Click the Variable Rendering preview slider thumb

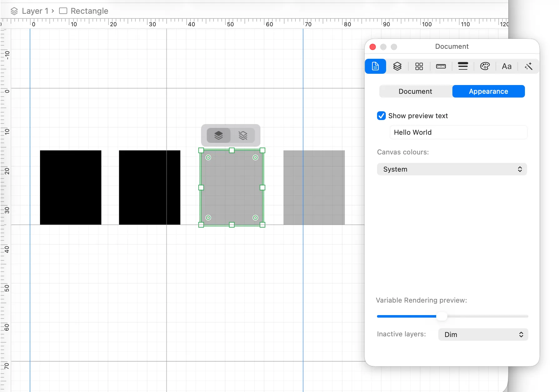tap(442, 316)
